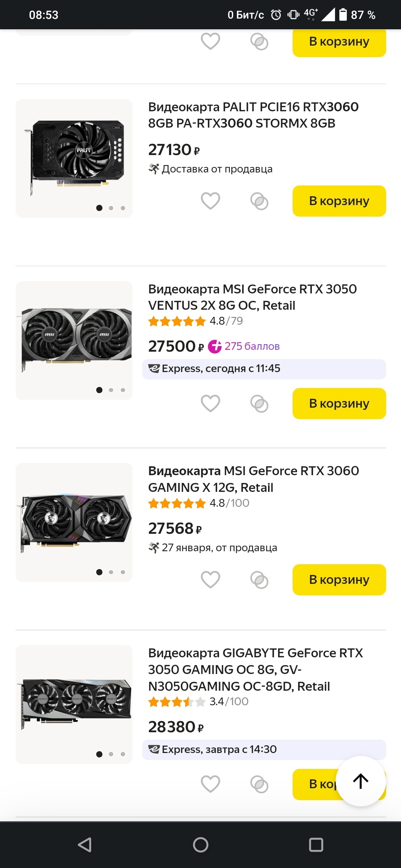
Task: Compare the PALIT RTX3060 STORMX card
Action: pyautogui.click(x=259, y=201)
